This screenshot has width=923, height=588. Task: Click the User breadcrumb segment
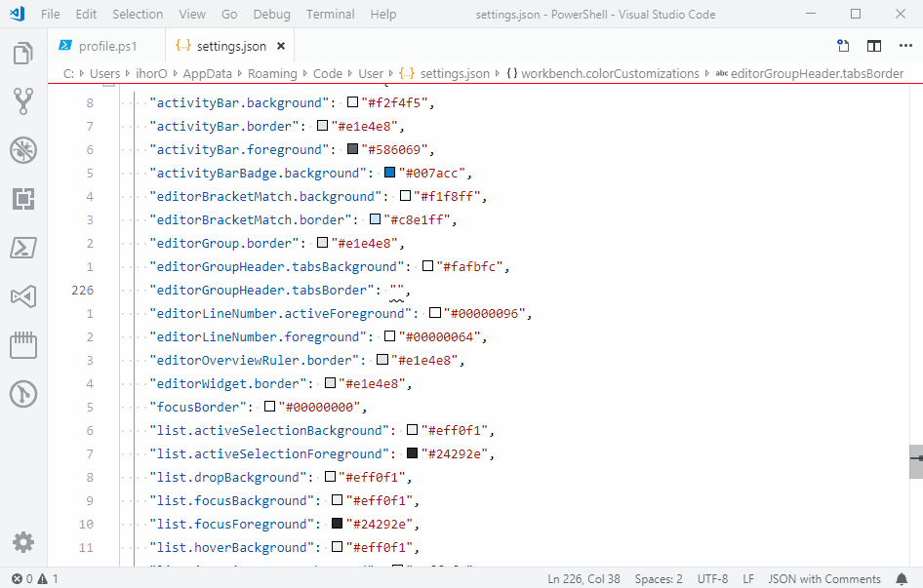click(x=371, y=73)
